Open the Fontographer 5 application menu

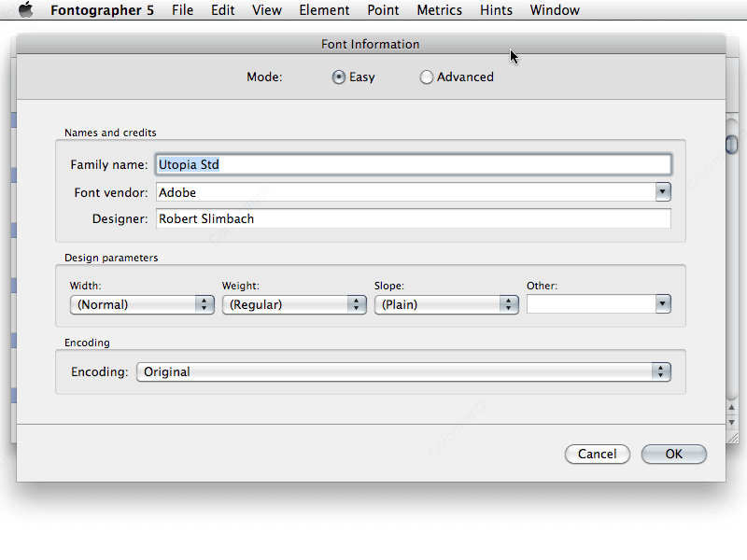(x=102, y=10)
